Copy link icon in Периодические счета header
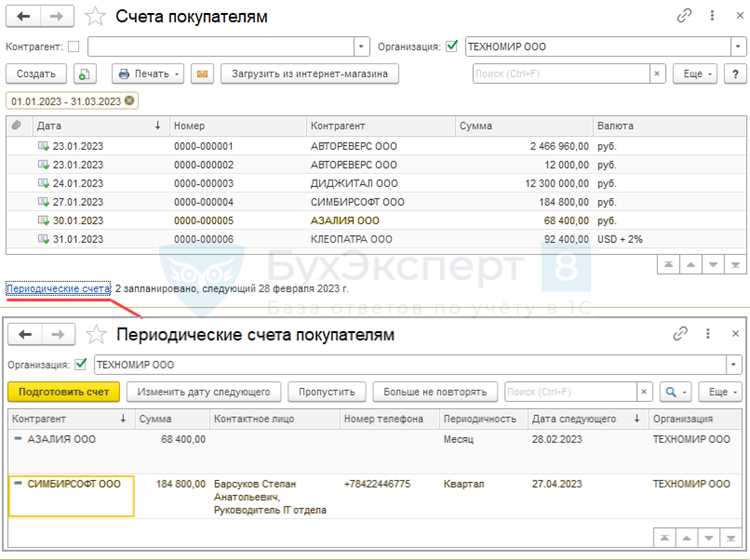Image resolution: width=750 pixels, height=560 pixels. 680,333
